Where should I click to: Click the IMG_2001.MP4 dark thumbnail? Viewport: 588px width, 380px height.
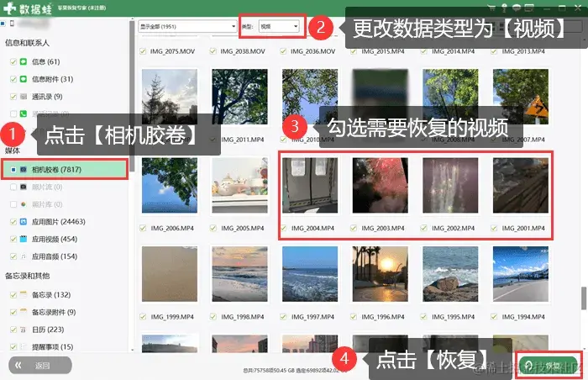[x=521, y=185]
